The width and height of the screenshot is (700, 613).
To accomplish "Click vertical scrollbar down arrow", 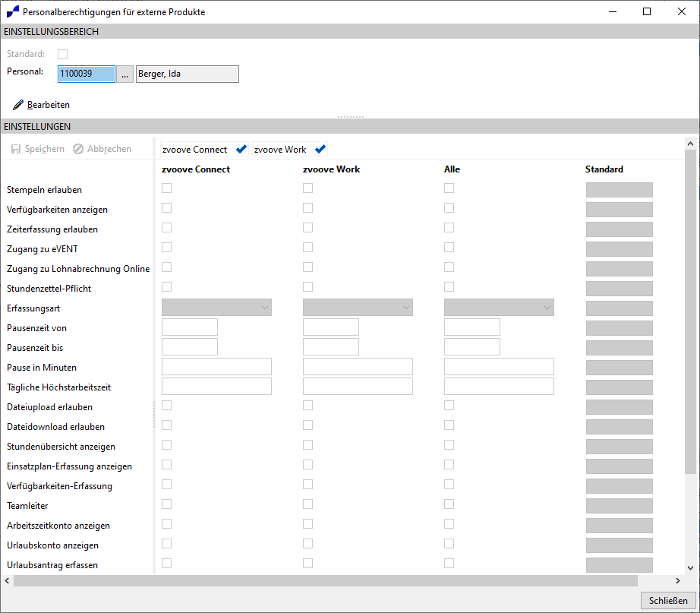I will 690,568.
